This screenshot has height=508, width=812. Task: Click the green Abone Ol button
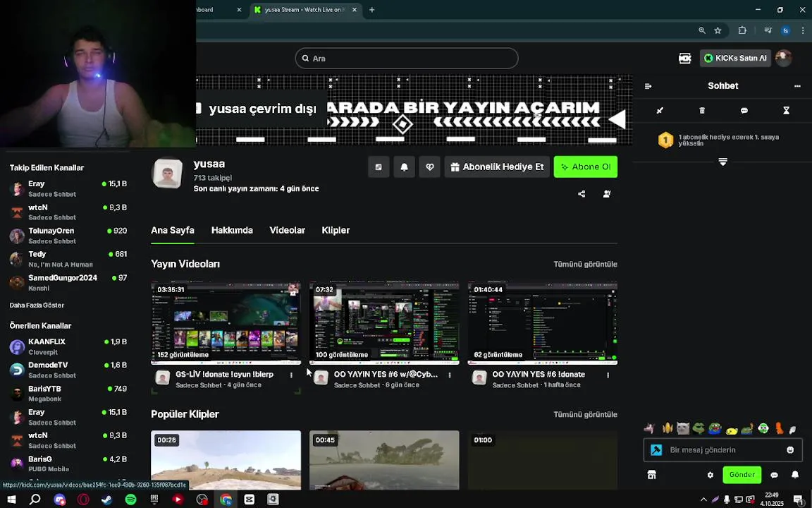point(586,167)
